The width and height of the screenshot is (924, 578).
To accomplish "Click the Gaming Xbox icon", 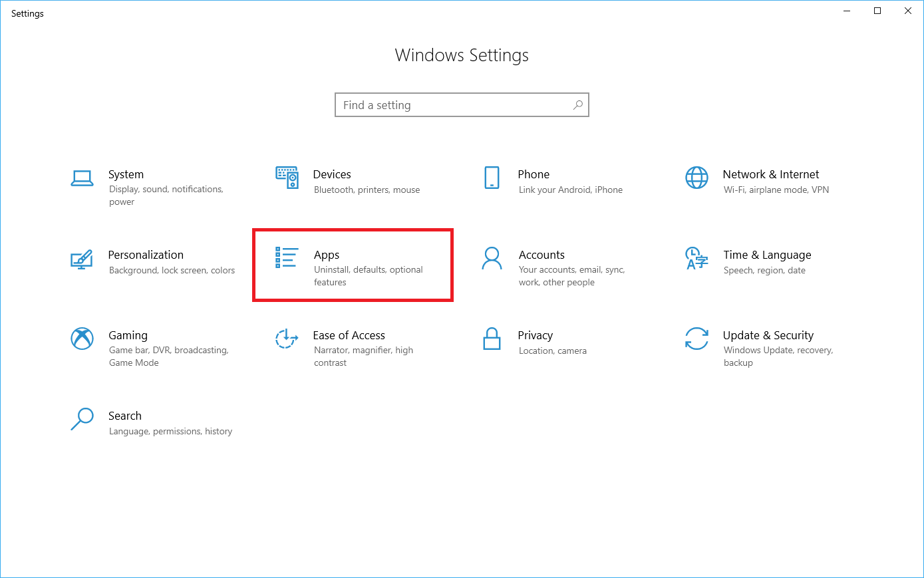I will (82, 339).
